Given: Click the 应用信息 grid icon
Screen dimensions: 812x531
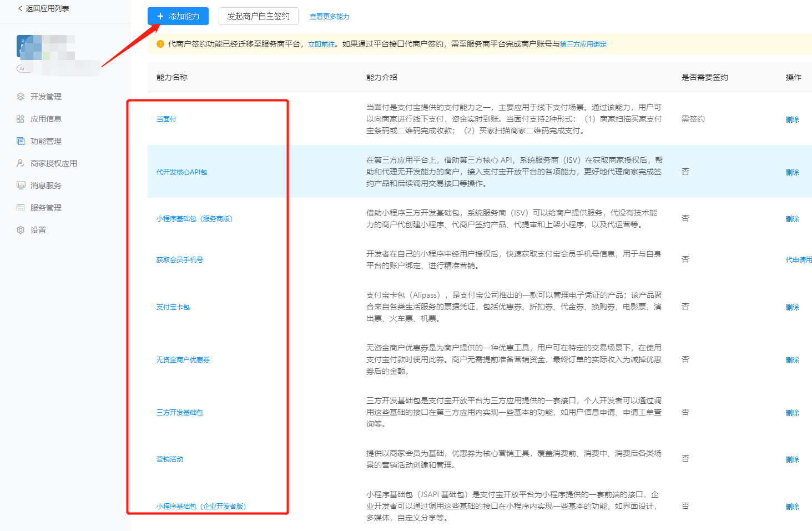Looking at the screenshot, I should tap(21, 119).
